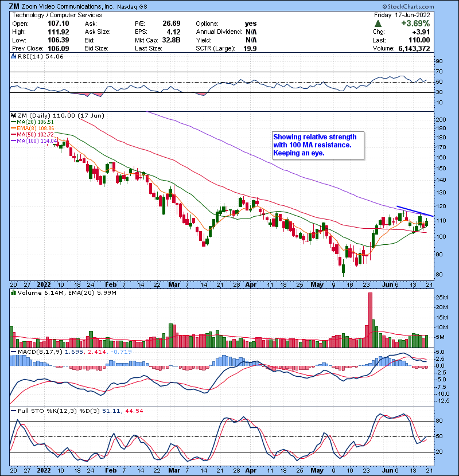Image resolution: width=459 pixels, height=476 pixels.
Task: Click the Volume 6.14M, EMA(20) 5.99M label
Action: (67, 292)
